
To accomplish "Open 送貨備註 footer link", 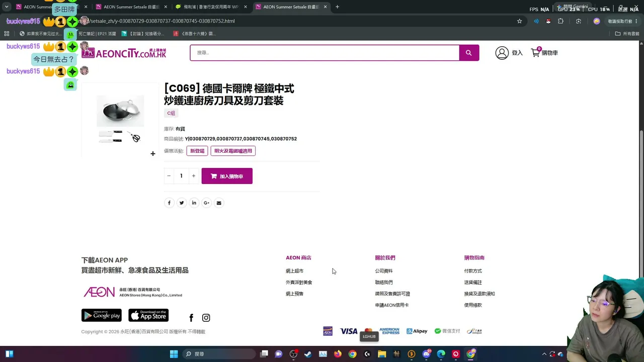I will (473, 283).
